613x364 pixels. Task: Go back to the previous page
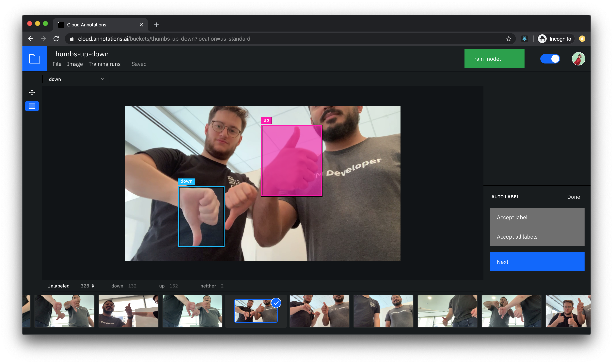pyautogui.click(x=31, y=39)
